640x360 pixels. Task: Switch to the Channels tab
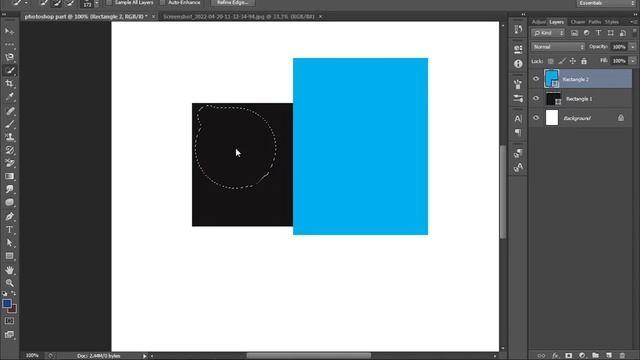(x=578, y=22)
